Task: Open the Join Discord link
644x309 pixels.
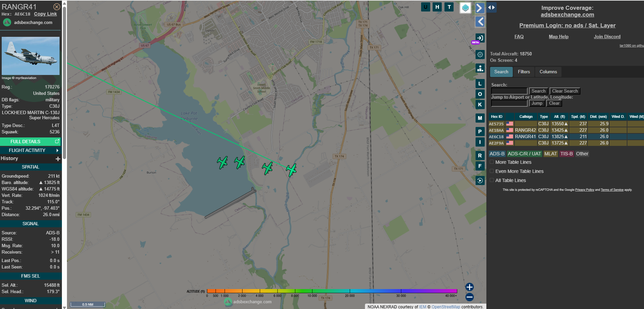Action: tap(607, 37)
